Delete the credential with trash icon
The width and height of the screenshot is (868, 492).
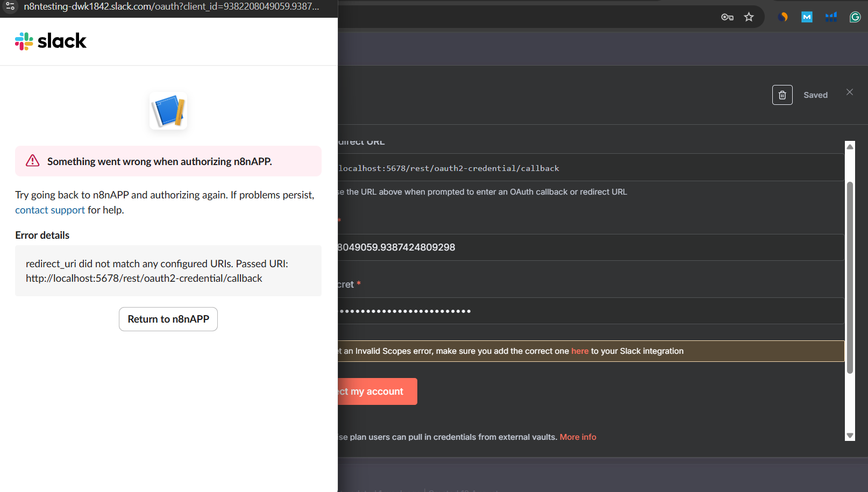click(x=782, y=95)
